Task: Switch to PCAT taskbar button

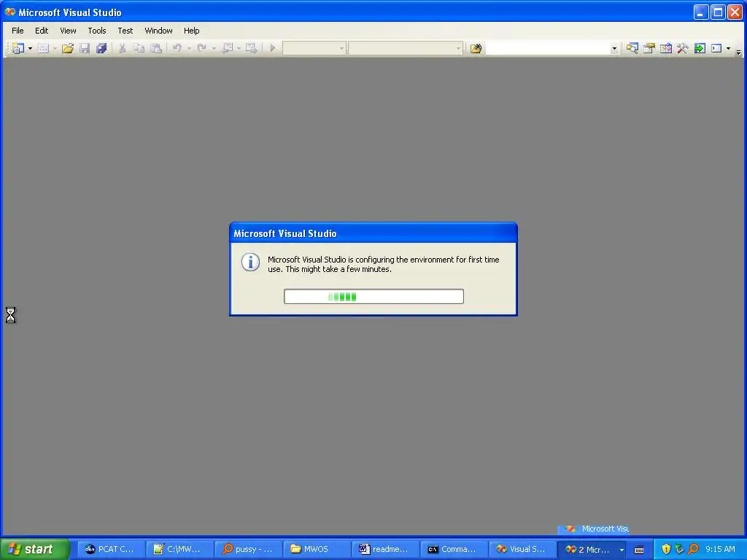Action: pyautogui.click(x=110, y=549)
